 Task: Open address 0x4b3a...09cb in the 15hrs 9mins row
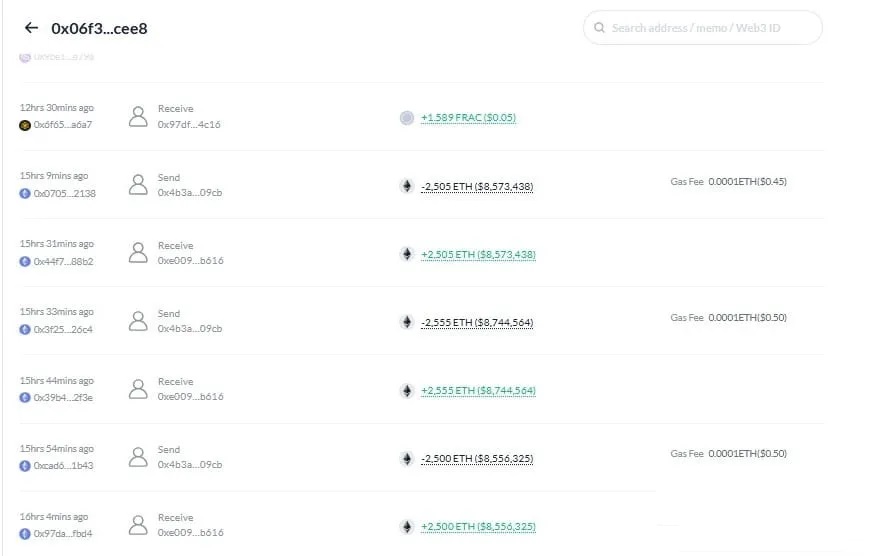(x=189, y=192)
